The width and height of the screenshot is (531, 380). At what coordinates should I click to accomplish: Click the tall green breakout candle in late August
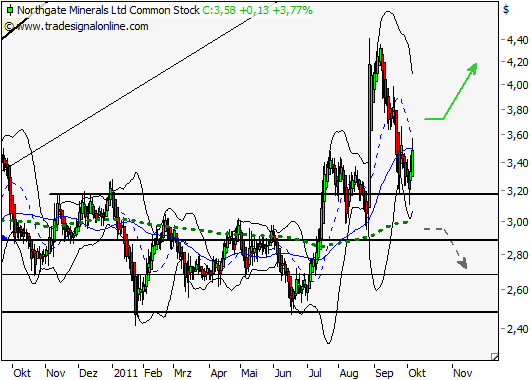(369, 135)
